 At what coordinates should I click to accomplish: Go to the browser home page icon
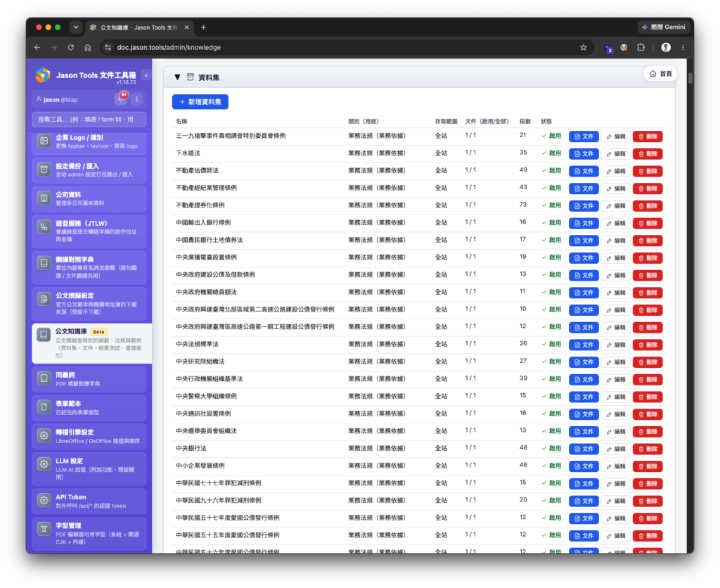pyautogui.click(x=88, y=47)
